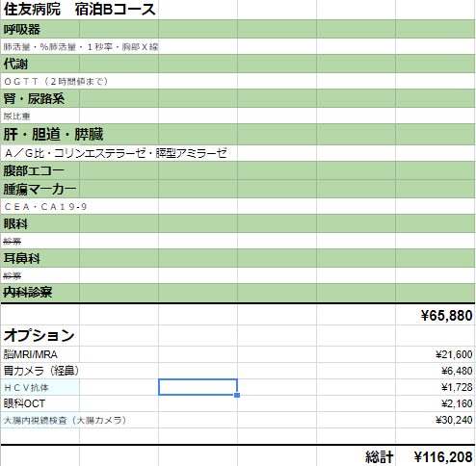This screenshot has height=466, width=476.
Task: Click the 胃カメラ(経鼻) cell
Action: (x=40, y=371)
